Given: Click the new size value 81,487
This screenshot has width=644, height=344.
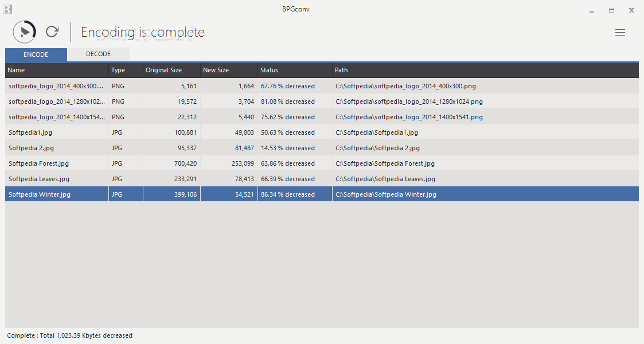Looking at the screenshot, I should tap(244, 148).
